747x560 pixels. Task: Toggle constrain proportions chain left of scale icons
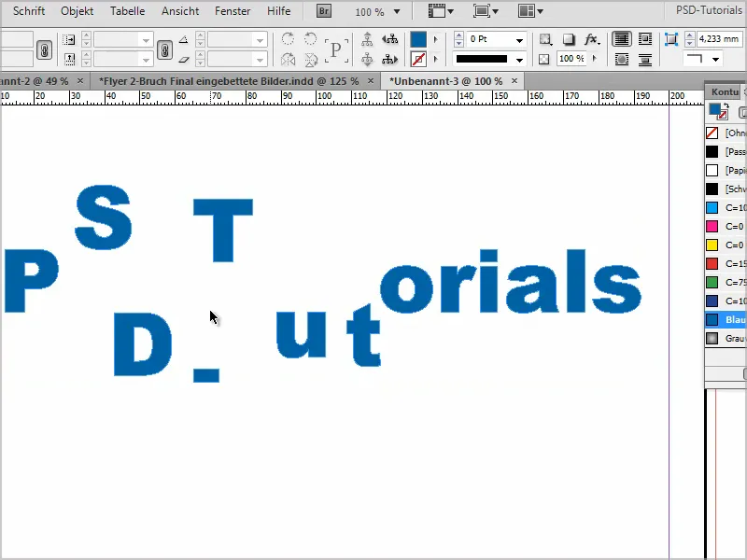click(x=44, y=49)
